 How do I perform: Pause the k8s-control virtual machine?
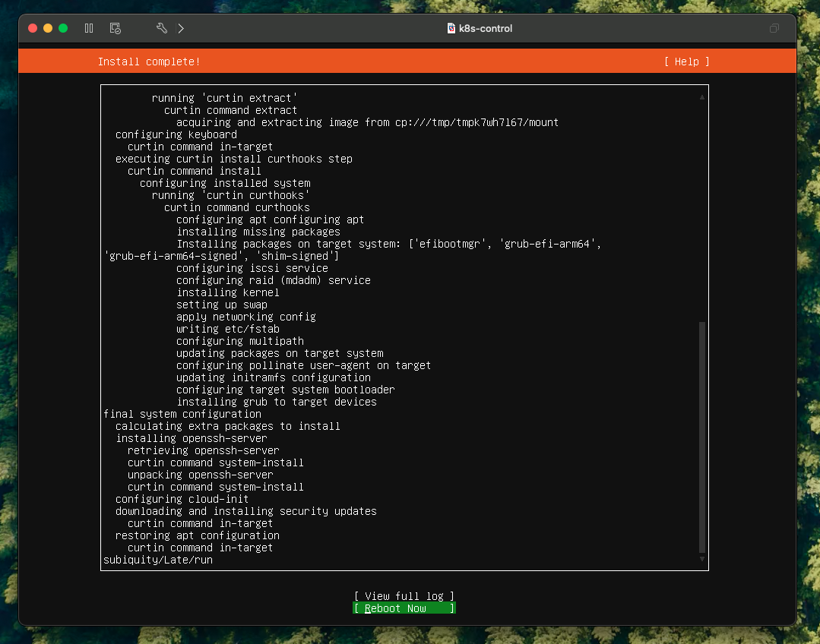point(89,28)
